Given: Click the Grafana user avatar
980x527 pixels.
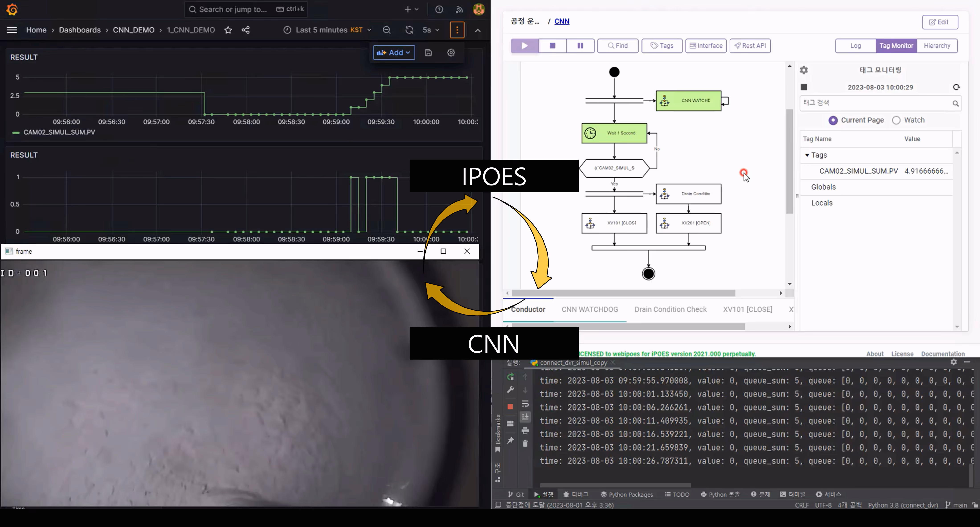Looking at the screenshot, I should [x=479, y=9].
